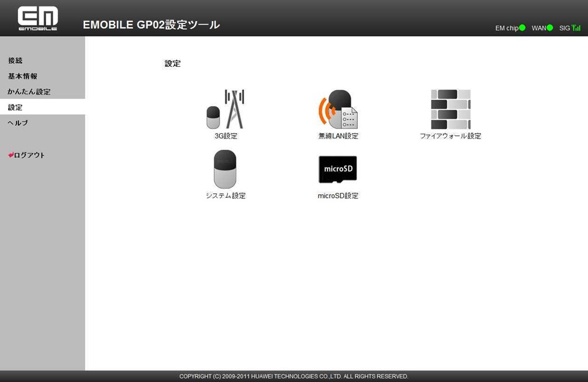
Task: Check the WAN green status indicator
Action: point(550,28)
